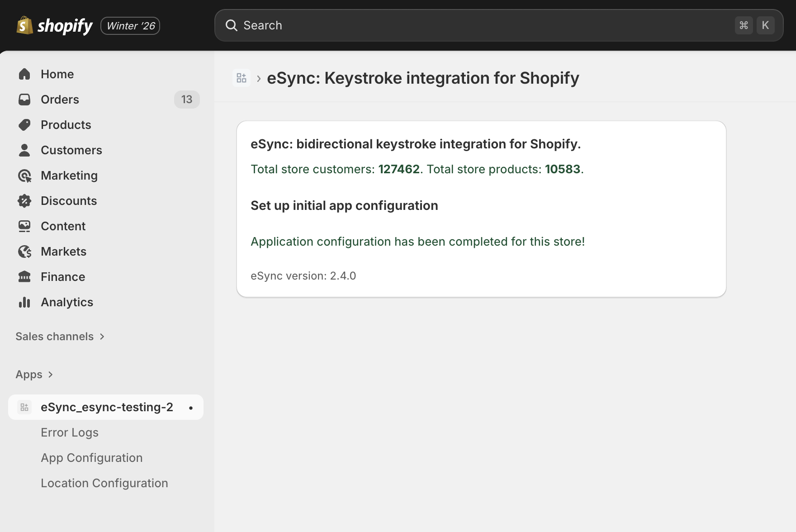Click the orders count badge showing 13
This screenshot has height=532, width=796.
[187, 99]
